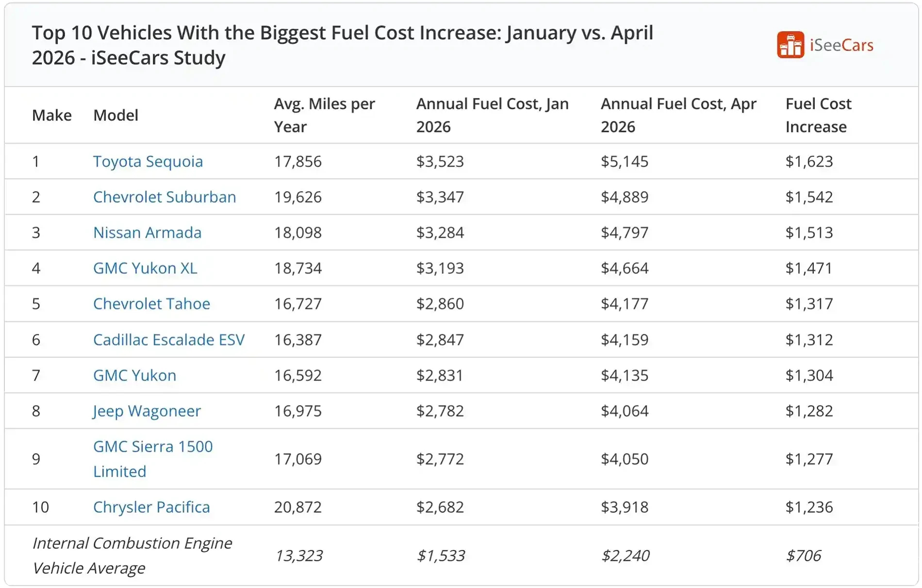
Task: Click the $1,312 increase cell
Action: click(x=809, y=340)
